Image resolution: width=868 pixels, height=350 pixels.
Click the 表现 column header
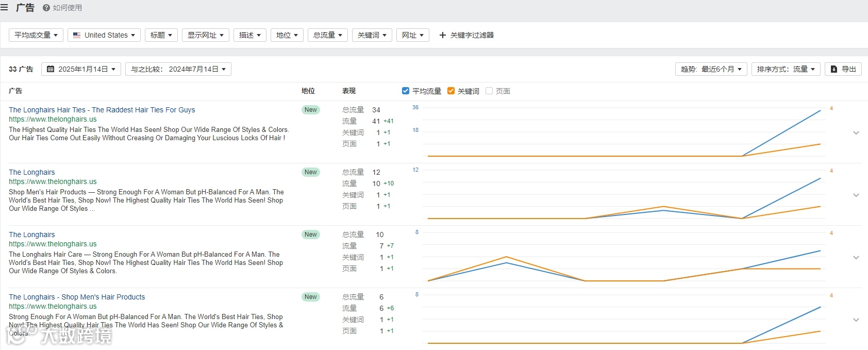click(349, 91)
